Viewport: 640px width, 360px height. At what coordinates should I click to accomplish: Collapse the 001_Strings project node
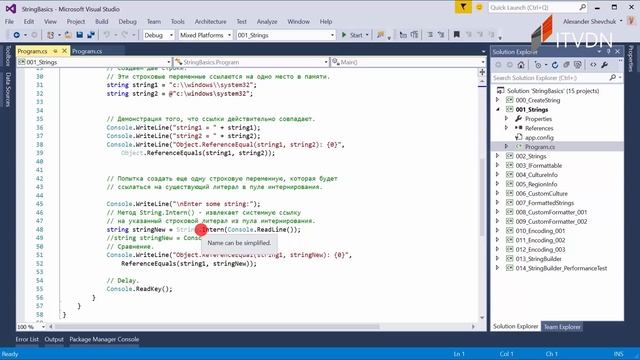[x=498, y=109]
